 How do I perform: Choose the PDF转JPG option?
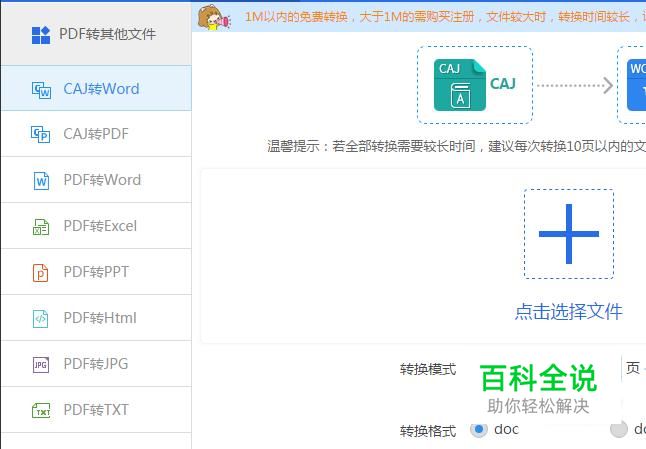96,364
